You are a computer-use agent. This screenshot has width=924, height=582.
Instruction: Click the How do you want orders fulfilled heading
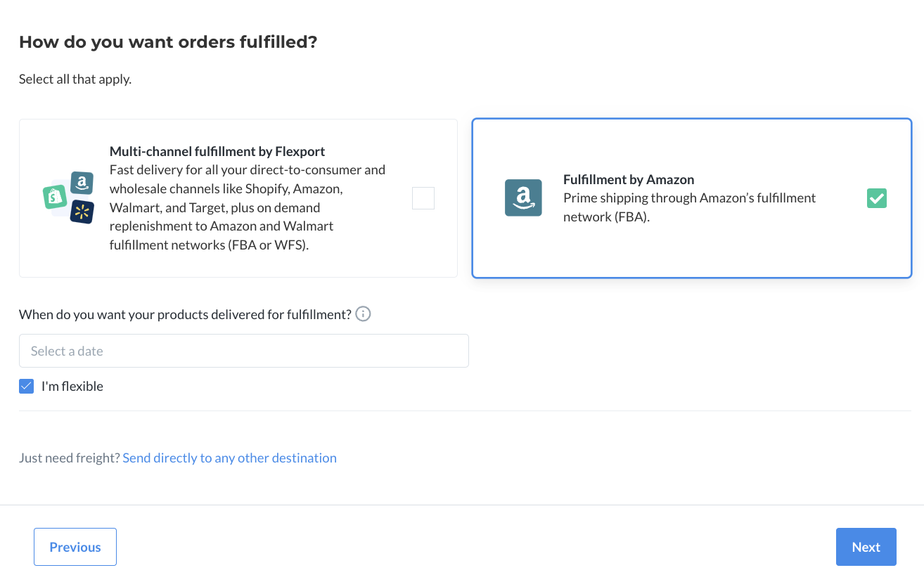tap(168, 42)
